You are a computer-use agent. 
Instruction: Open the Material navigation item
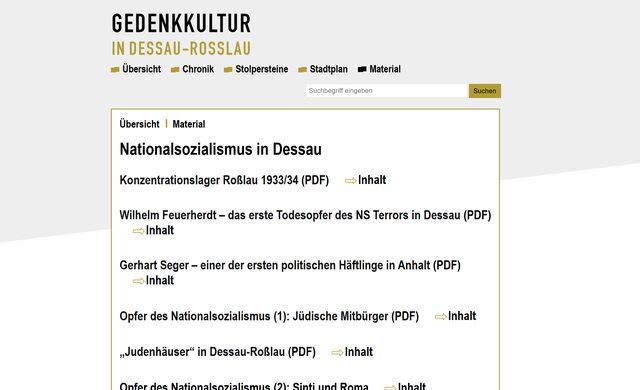pos(385,69)
